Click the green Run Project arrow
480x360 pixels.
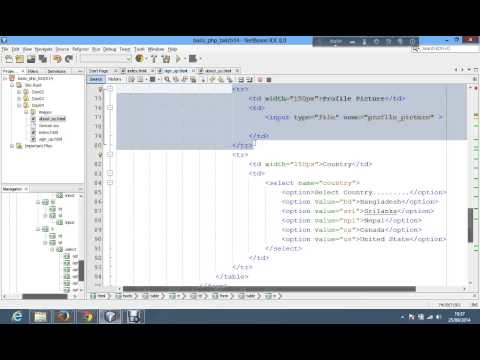[178, 59]
